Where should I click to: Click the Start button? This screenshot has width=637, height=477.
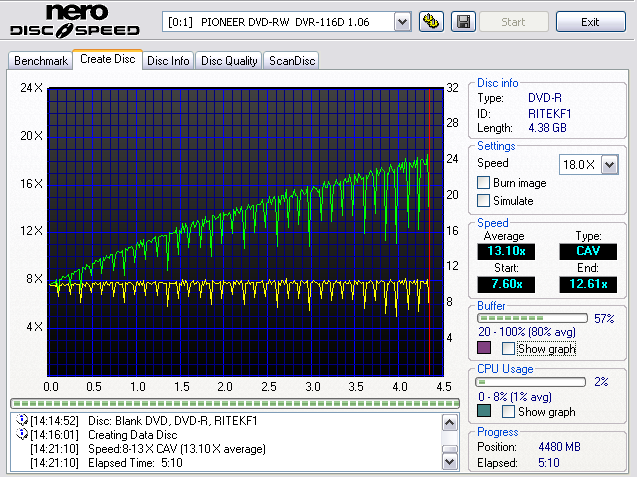coord(514,21)
